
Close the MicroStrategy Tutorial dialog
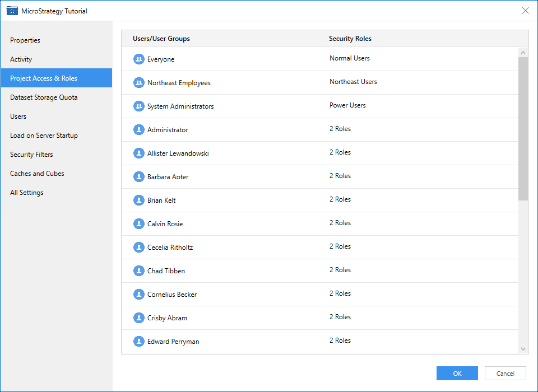(x=525, y=11)
